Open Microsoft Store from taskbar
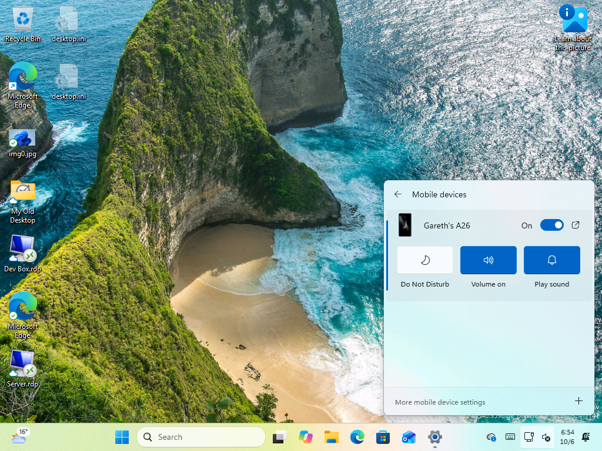This screenshot has width=602, height=451. tap(383, 437)
